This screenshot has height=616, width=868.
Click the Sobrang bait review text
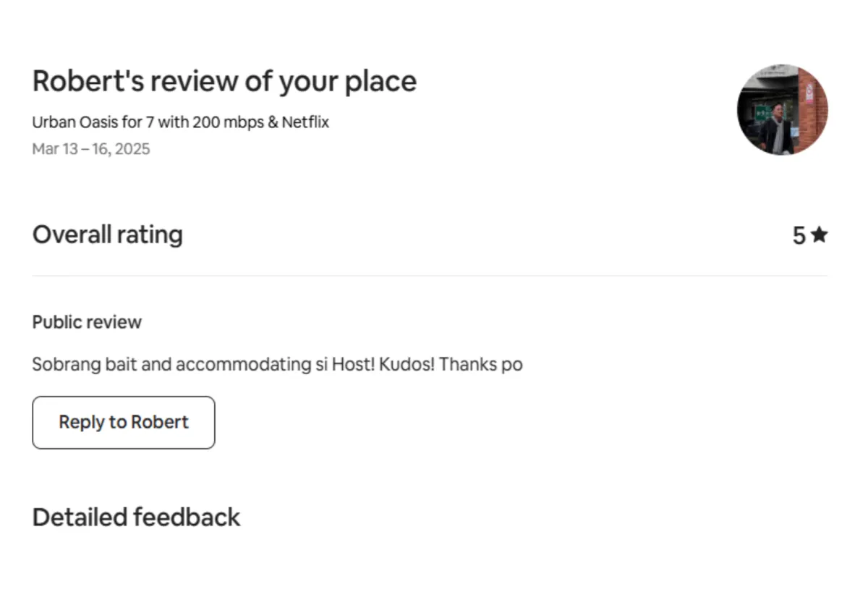tap(277, 364)
